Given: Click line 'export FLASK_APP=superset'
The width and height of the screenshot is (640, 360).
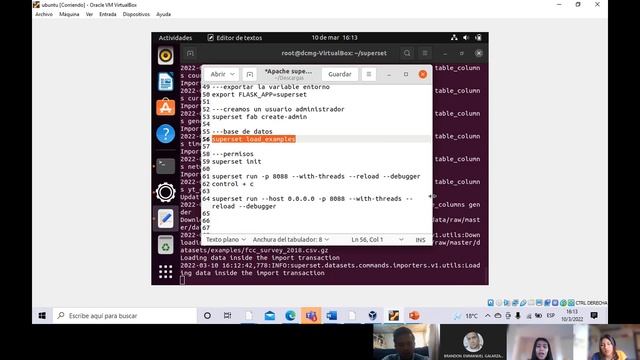Looking at the screenshot, I should 259,94.
